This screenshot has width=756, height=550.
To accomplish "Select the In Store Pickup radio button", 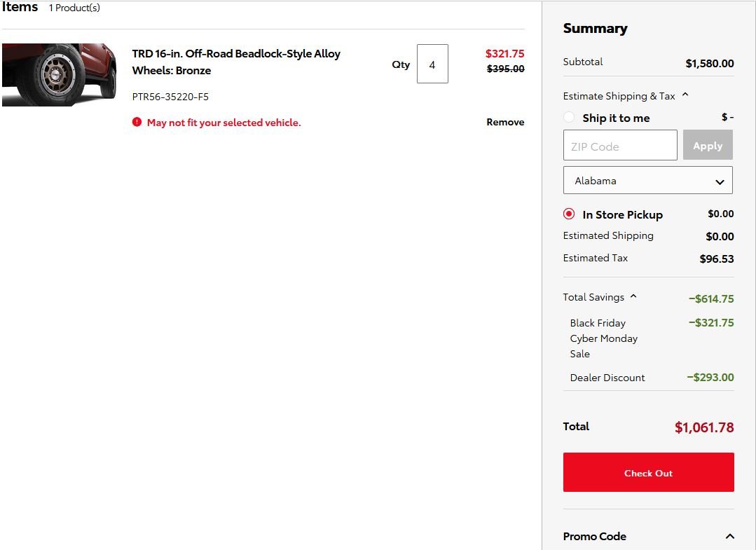I will [569, 214].
